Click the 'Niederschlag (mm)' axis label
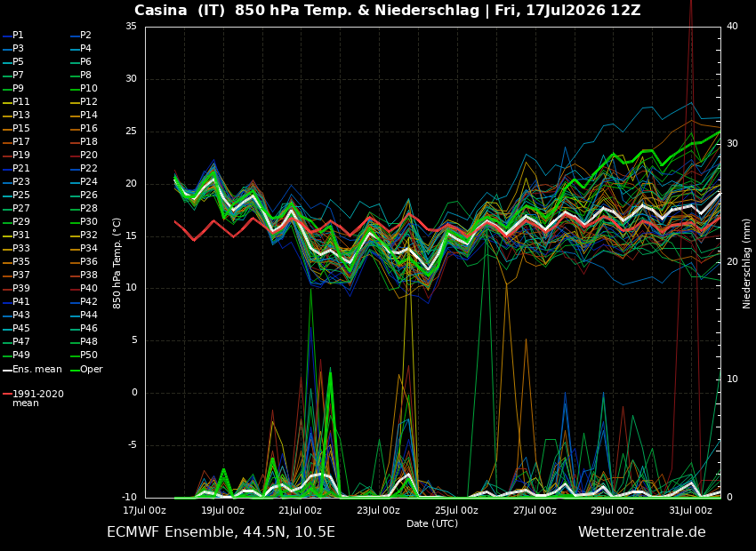Image resolution: width=756 pixels, height=551 pixels. coord(746,263)
